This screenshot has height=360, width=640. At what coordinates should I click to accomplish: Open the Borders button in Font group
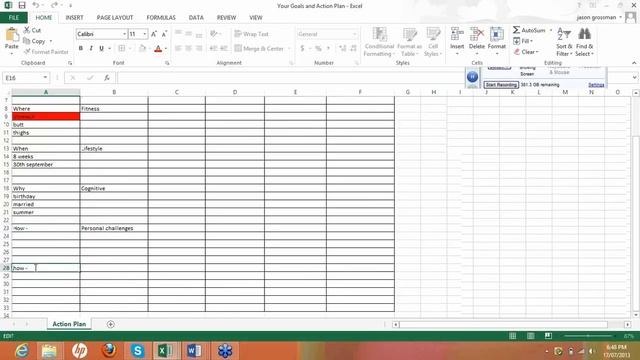(122, 49)
